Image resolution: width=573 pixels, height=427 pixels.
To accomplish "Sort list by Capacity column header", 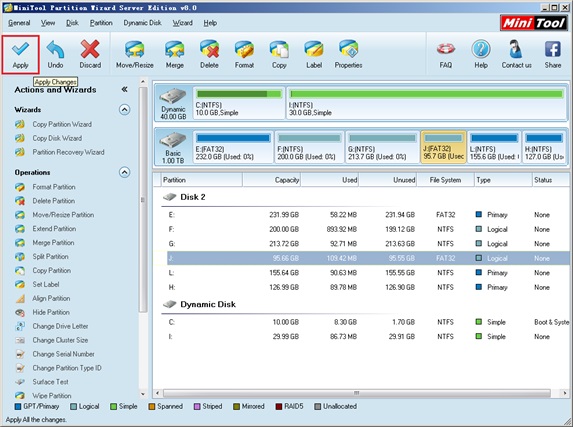I will coord(272,180).
